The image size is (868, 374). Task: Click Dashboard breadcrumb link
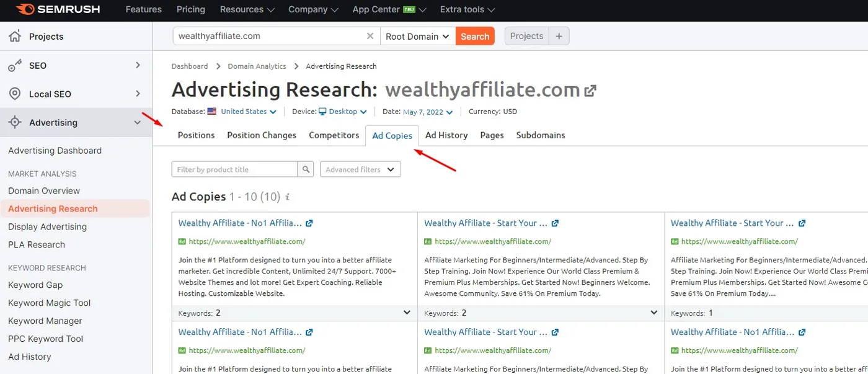coord(190,66)
